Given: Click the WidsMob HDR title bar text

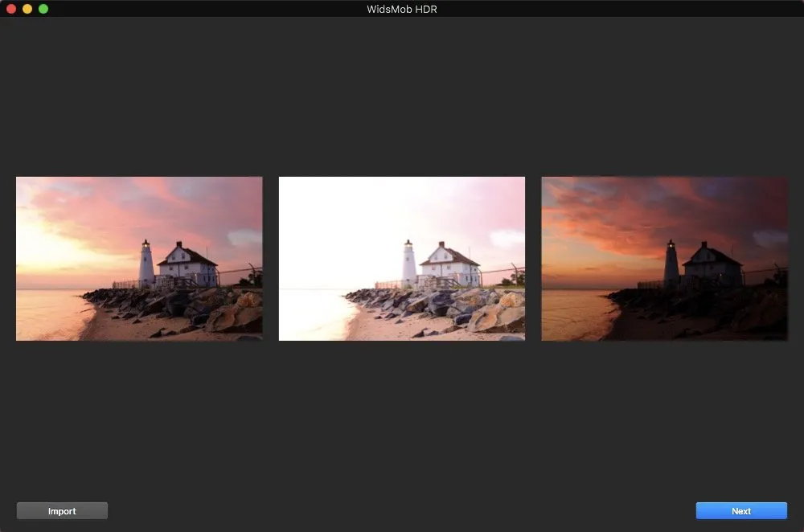Looking at the screenshot, I should 402,9.
